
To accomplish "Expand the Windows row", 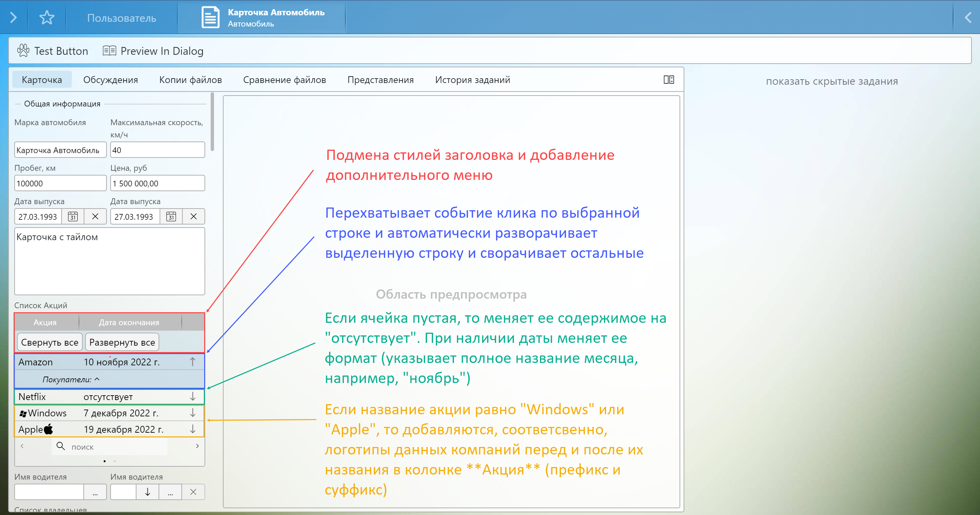I will (193, 413).
